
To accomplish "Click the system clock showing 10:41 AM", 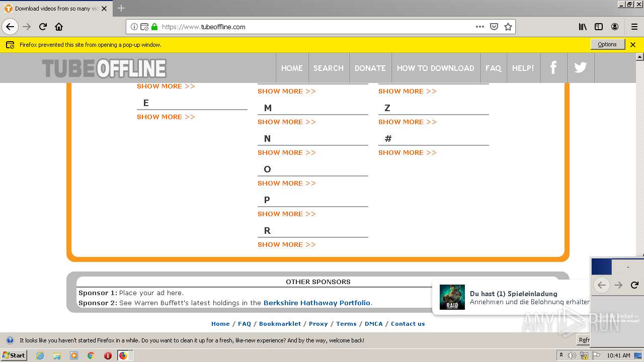I will tap(618, 355).
